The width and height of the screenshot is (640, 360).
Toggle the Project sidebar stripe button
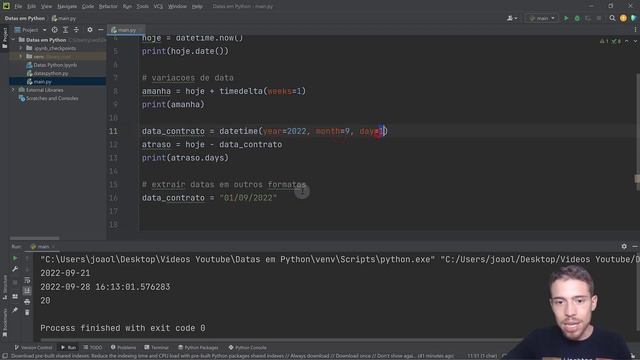tap(4, 38)
